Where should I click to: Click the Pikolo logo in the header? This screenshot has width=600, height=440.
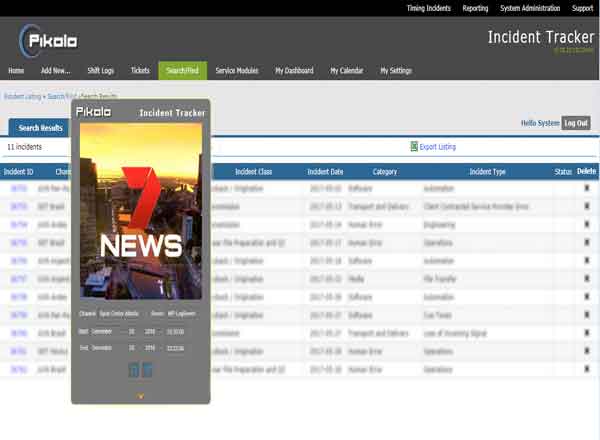[x=48, y=41]
